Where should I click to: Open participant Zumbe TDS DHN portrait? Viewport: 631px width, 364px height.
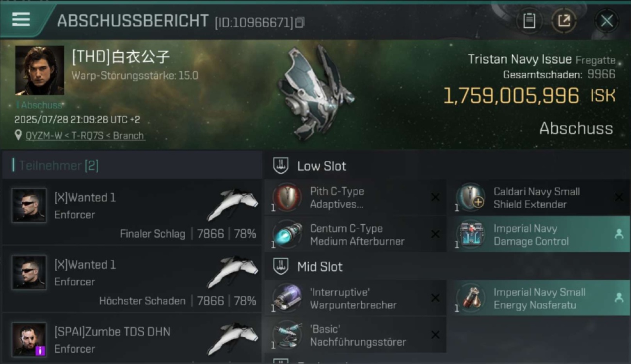coord(29,339)
